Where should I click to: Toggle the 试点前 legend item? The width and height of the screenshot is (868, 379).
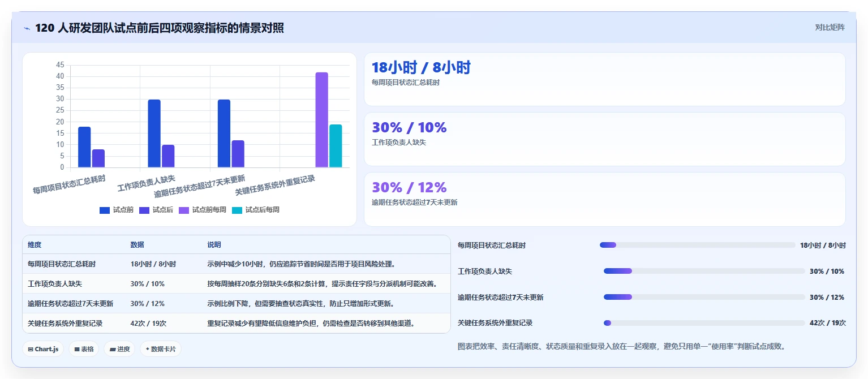pos(117,210)
